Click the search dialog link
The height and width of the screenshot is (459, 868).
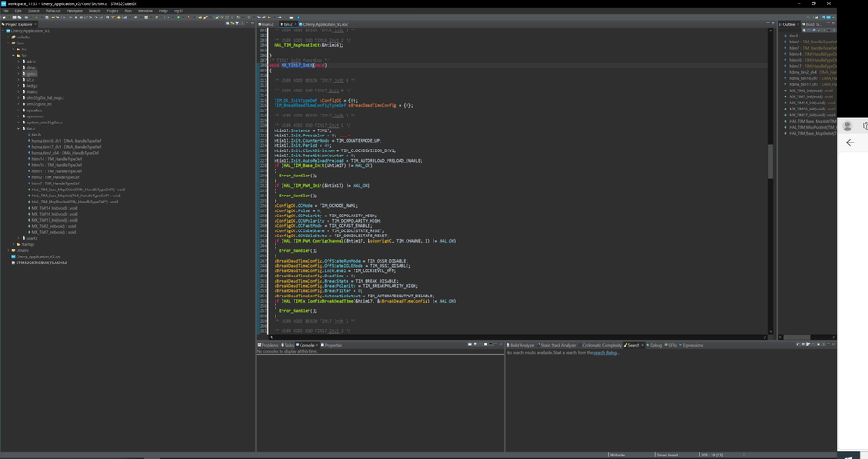tap(605, 353)
